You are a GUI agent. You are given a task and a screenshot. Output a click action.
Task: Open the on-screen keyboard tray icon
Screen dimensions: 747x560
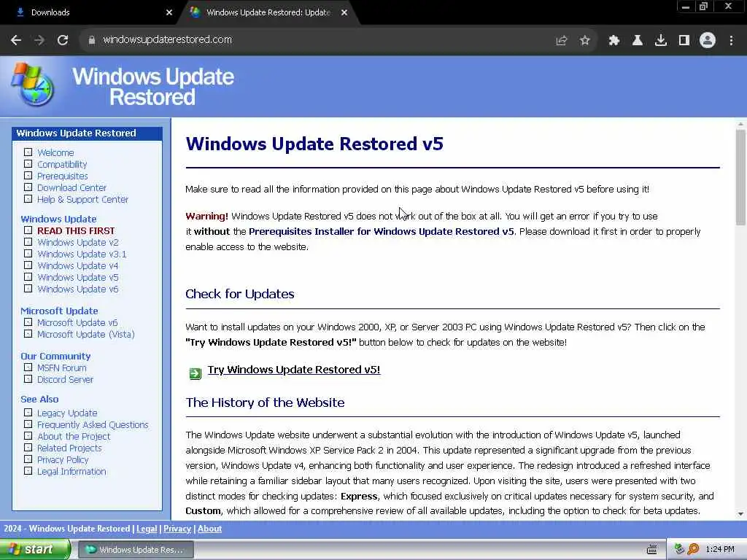pyautogui.click(x=652, y=550)
